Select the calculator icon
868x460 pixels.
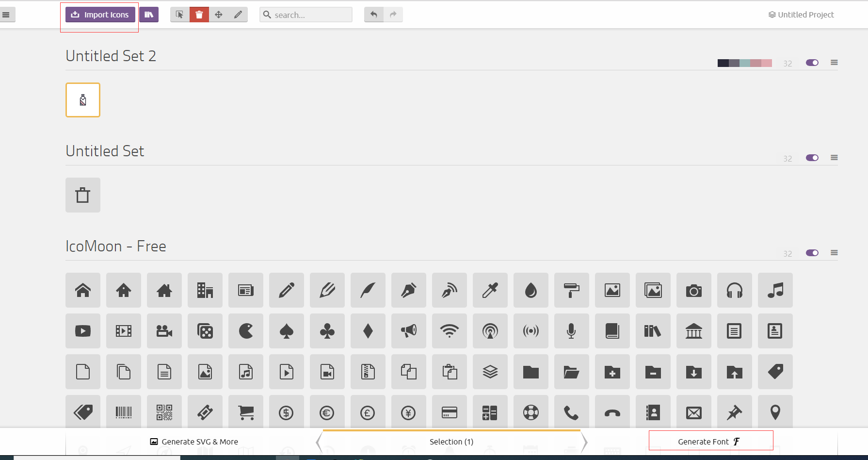[490, 412]
